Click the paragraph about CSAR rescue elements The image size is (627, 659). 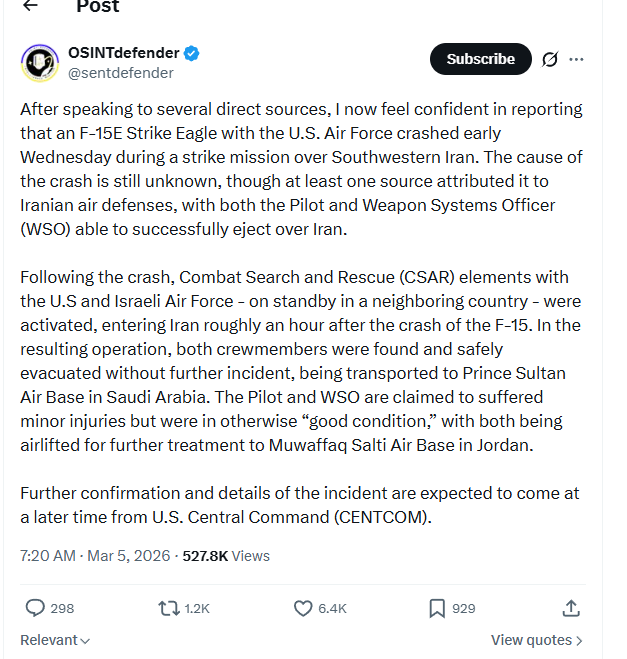300,361
